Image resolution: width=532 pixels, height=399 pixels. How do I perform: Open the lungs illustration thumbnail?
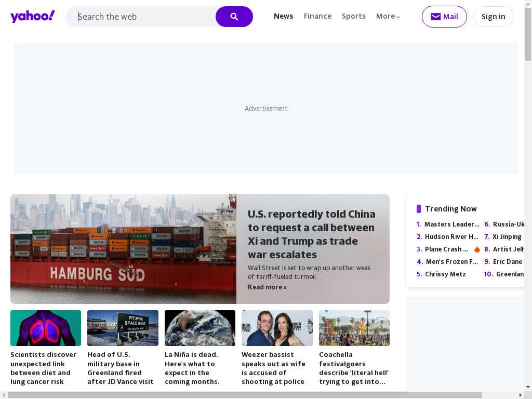[x=46, y=328]
